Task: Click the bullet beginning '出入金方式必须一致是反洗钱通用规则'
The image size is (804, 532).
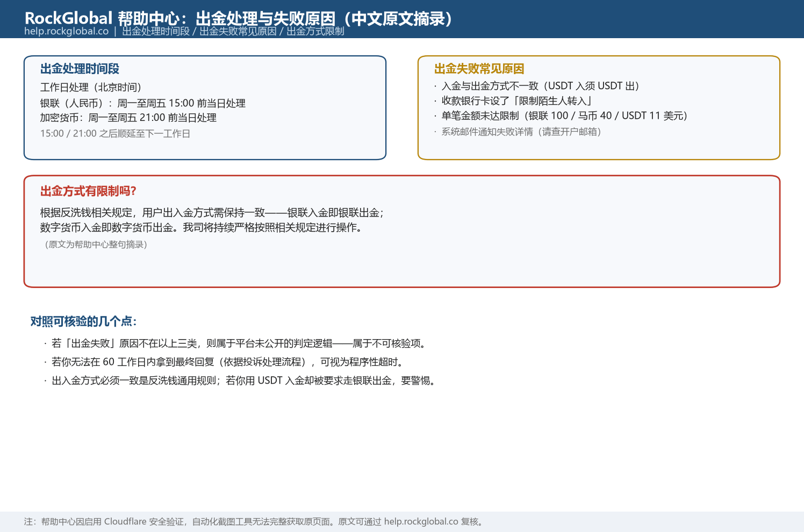Action: [241, 380]
